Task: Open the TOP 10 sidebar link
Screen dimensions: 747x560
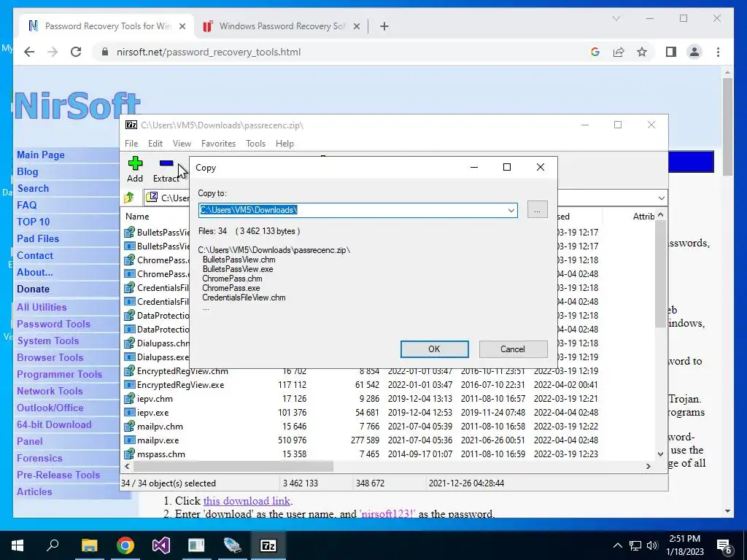Action: pos(34,222)
